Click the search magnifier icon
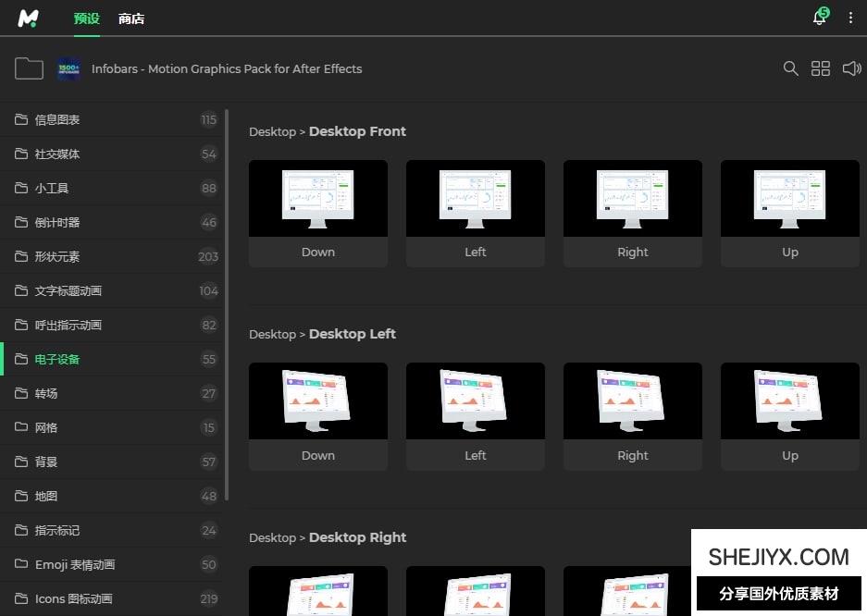 point(790,68)
